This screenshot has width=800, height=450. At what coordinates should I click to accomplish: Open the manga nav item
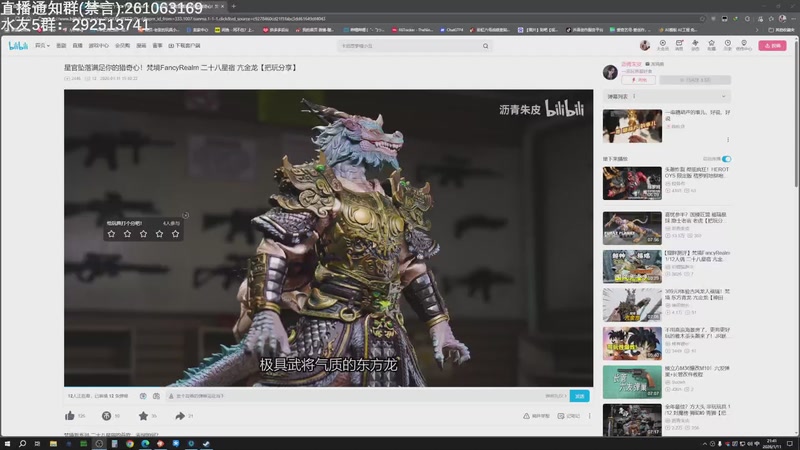pyautogui.click(x=141, y=46)
